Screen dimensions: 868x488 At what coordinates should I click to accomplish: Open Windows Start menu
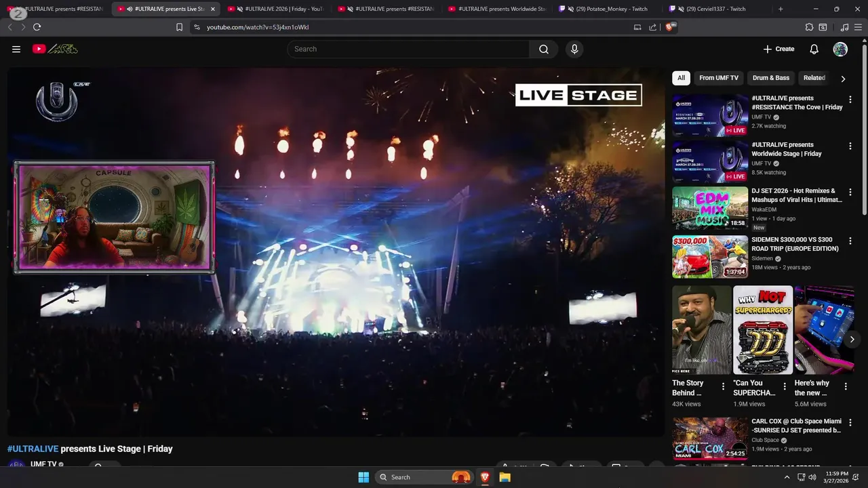(x=363, y=477)
